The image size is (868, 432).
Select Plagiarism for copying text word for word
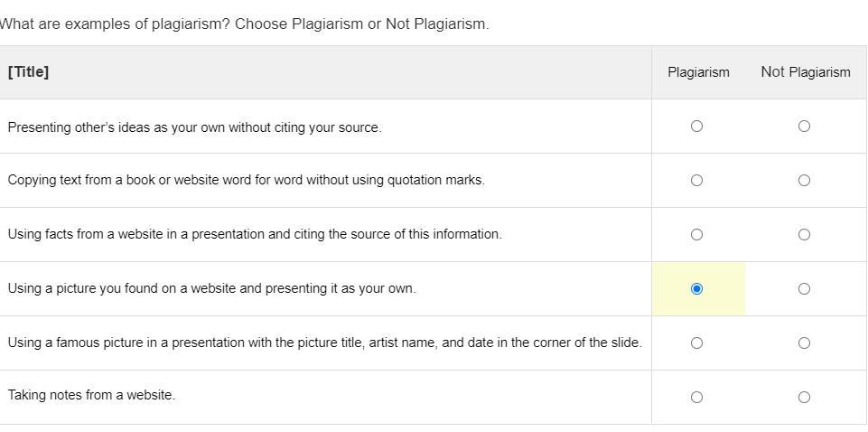696,181
